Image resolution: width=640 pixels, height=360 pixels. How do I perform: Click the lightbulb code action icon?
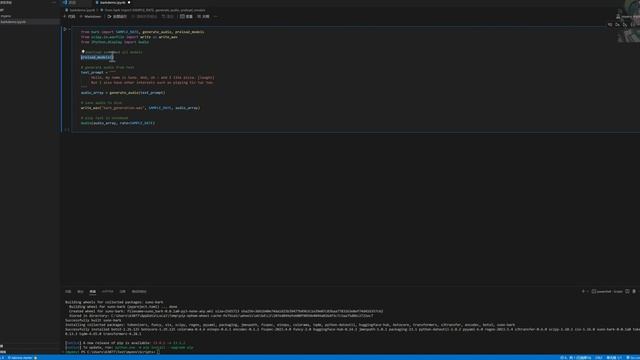pyautogui.click(x=83, y=52)
